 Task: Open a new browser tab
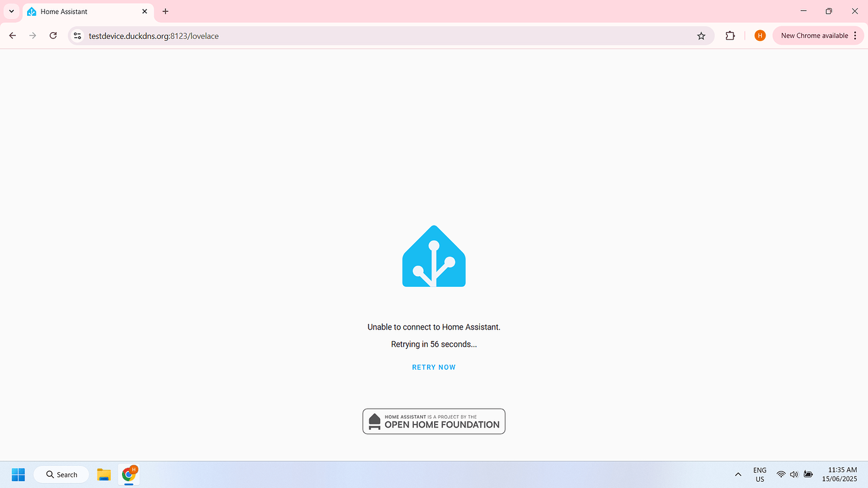165,11
